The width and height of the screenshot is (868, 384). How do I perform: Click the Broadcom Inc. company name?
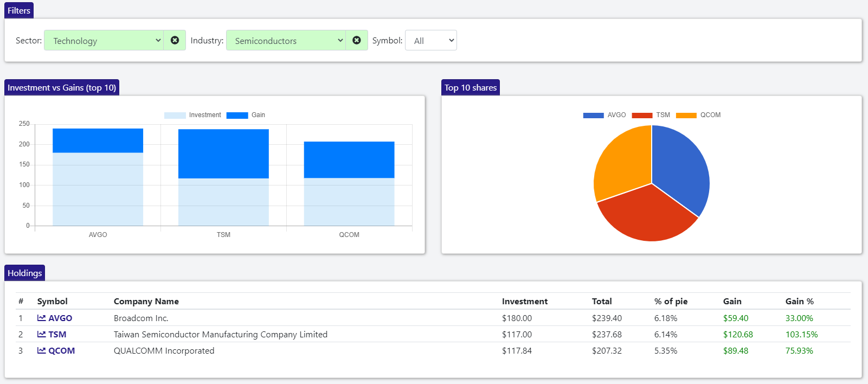click(141, 318)
